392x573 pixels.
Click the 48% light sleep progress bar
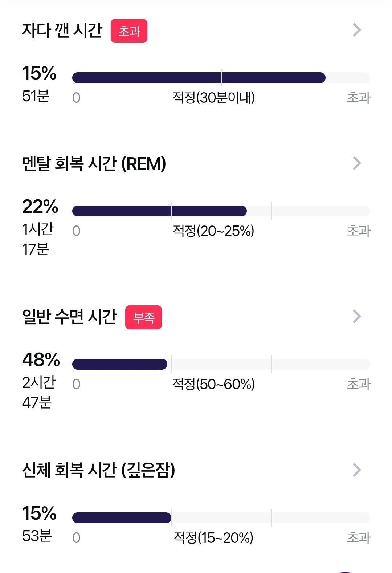pos(221,364)
